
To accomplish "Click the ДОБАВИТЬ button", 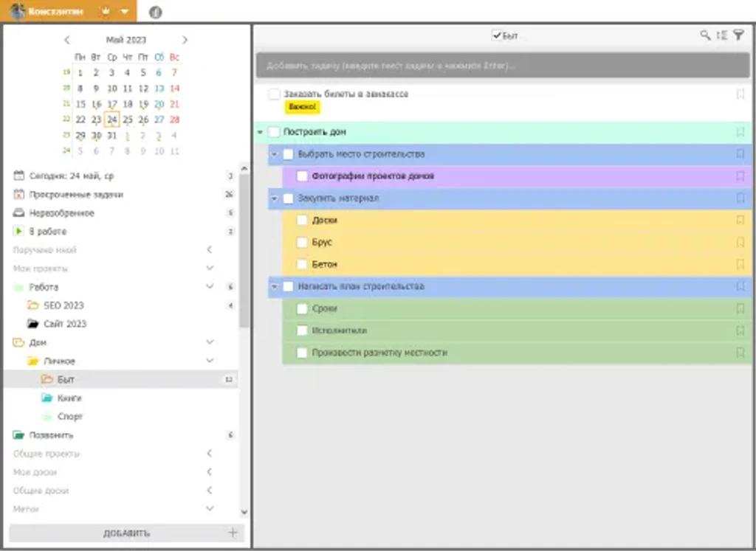I will point(127,533).
